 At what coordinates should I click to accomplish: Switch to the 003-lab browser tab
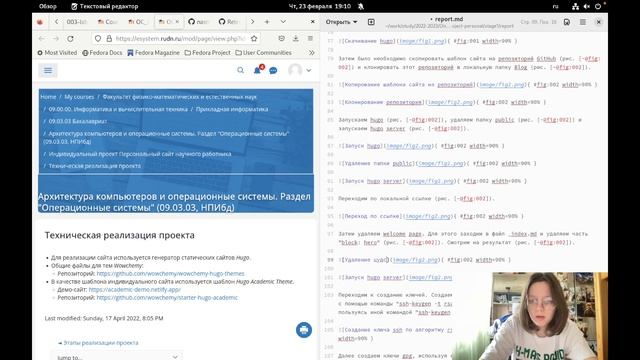click(77, 22)
